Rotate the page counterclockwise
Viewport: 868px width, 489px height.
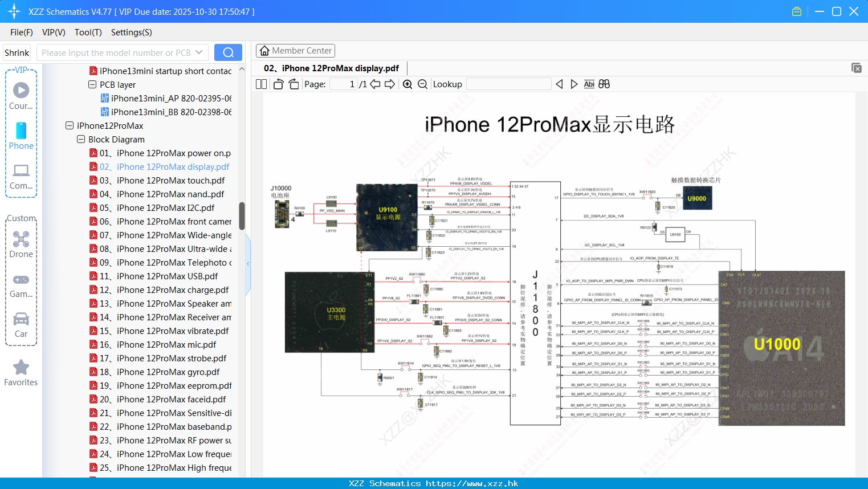pyautogui.click(x=278, y=84)
